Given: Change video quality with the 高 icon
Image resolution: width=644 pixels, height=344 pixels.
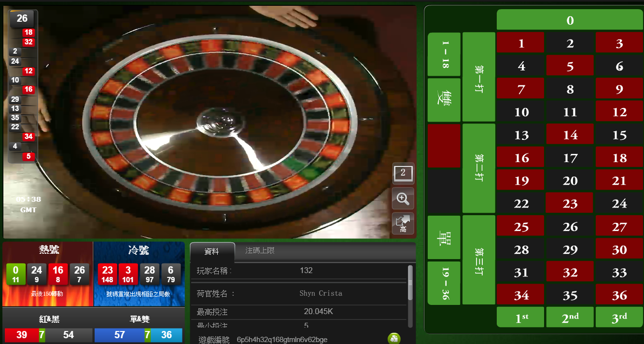Looking at the screenshot, I should [x=403, y=223].
